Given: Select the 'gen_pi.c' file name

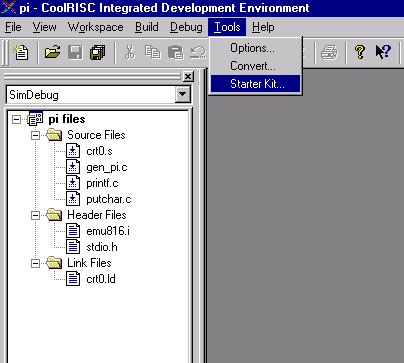Looking at the screenshot, I should pos(107,167).
